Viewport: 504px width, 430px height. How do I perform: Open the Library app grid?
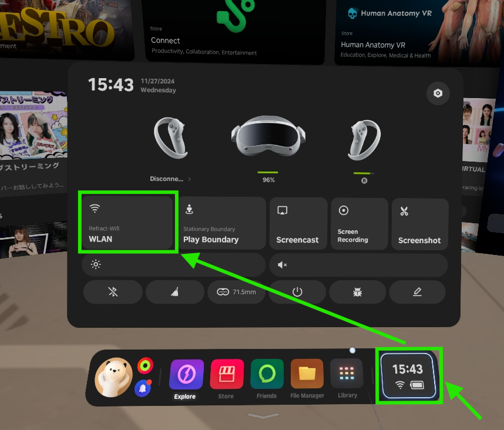347,374
